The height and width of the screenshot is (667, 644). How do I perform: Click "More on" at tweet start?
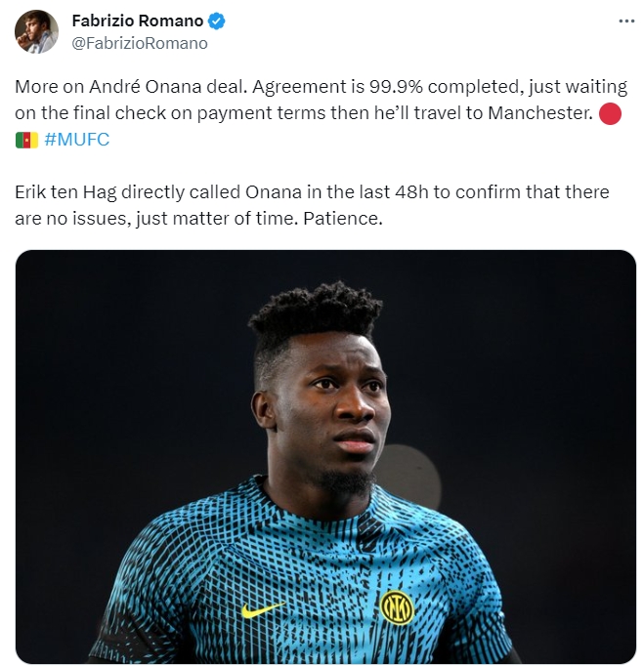pyautogui.click(x=49, y=87)
